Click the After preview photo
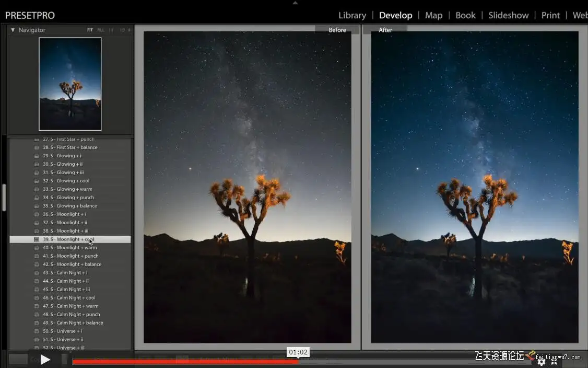Screen dimensions: 588x368 475,187
